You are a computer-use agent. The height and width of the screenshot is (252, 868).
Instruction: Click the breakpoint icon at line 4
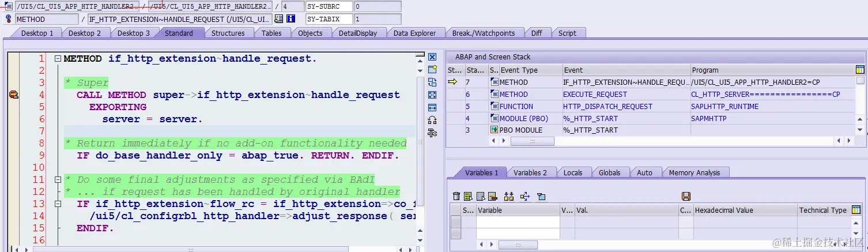[x=14, y=95]
